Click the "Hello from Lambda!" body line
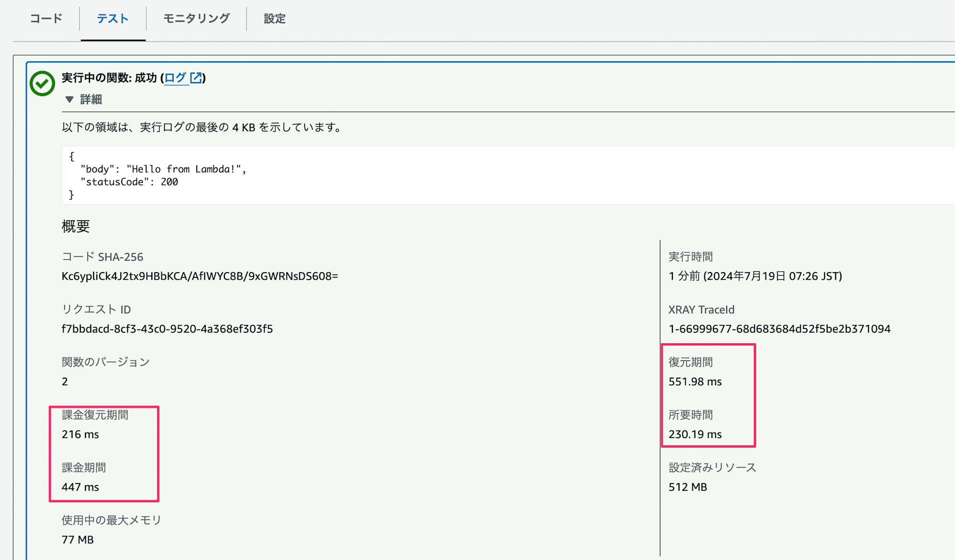Image resolution: width=955 pixels, height=560 pixels. (x=163, y=169)
